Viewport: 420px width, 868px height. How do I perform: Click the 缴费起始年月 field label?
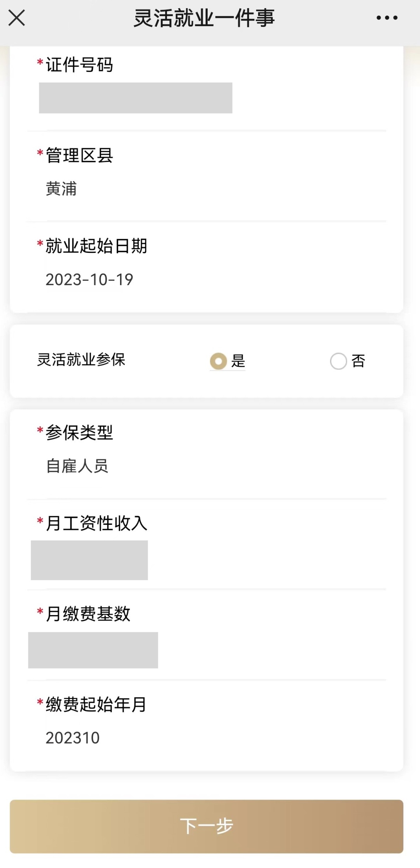[96, 705]
